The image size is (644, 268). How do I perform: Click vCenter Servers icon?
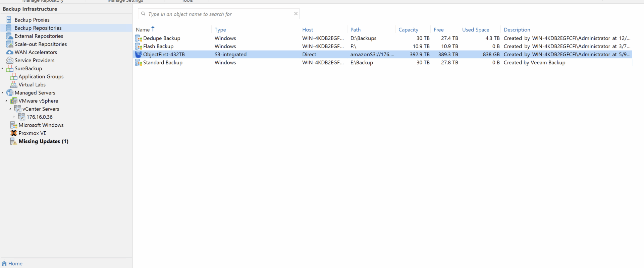click(x=18, y=109)
